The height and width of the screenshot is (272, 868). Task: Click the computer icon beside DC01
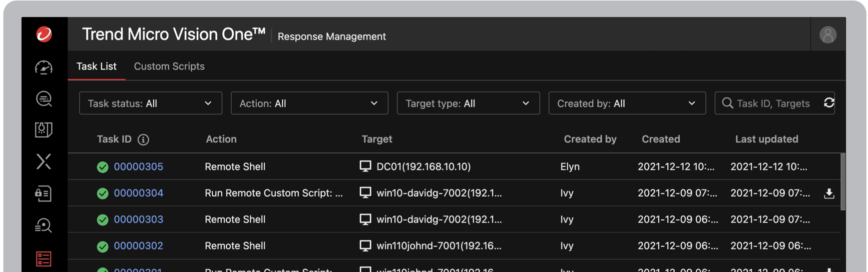366,166
